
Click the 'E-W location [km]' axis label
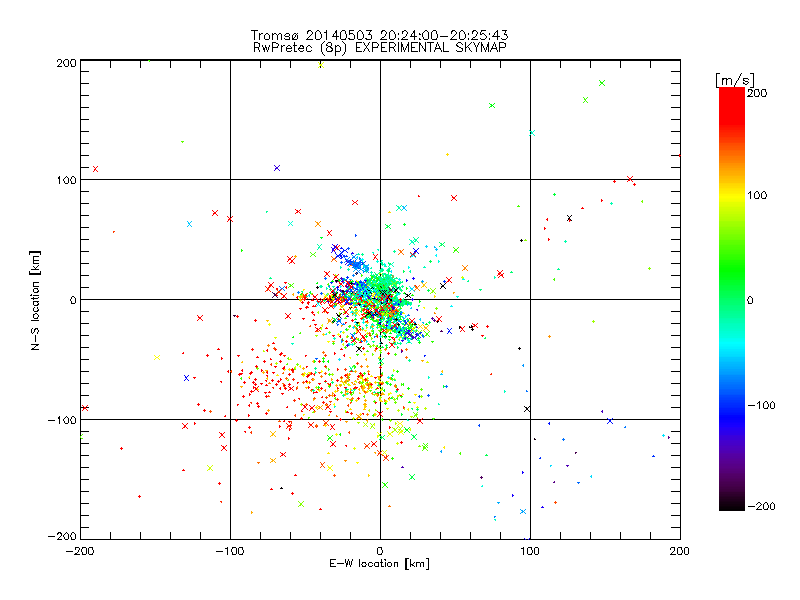[x=379, y=564]
